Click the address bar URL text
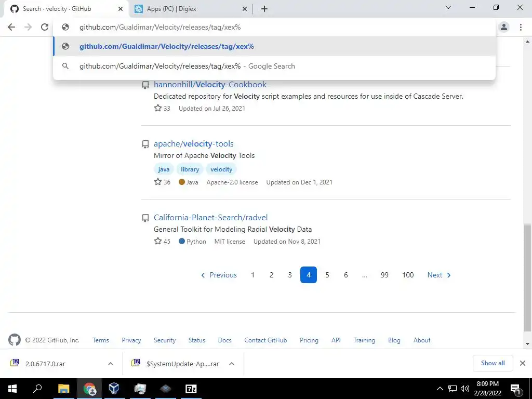Screen dimensions: 532x399 [160, 27]
